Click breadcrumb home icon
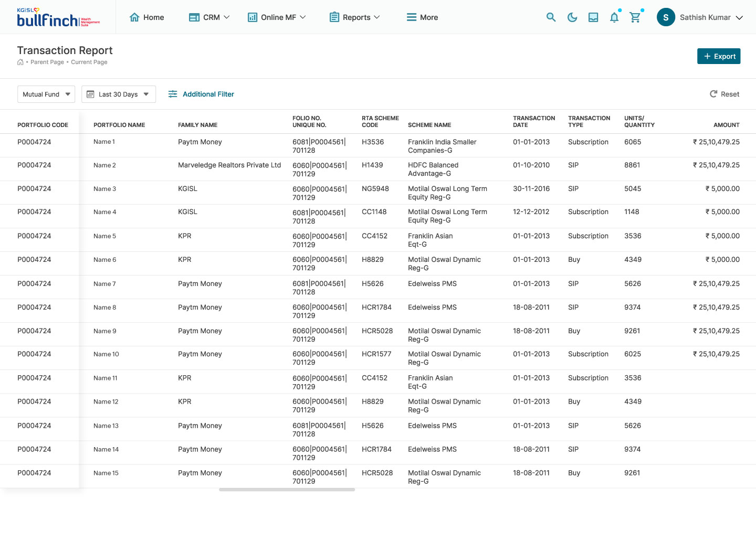 pos(20,62)
